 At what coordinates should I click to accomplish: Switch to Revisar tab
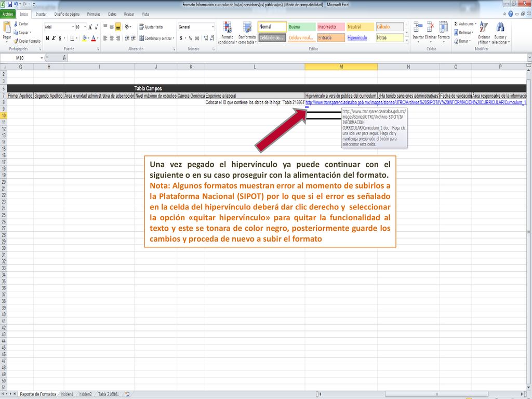point(129,14)
